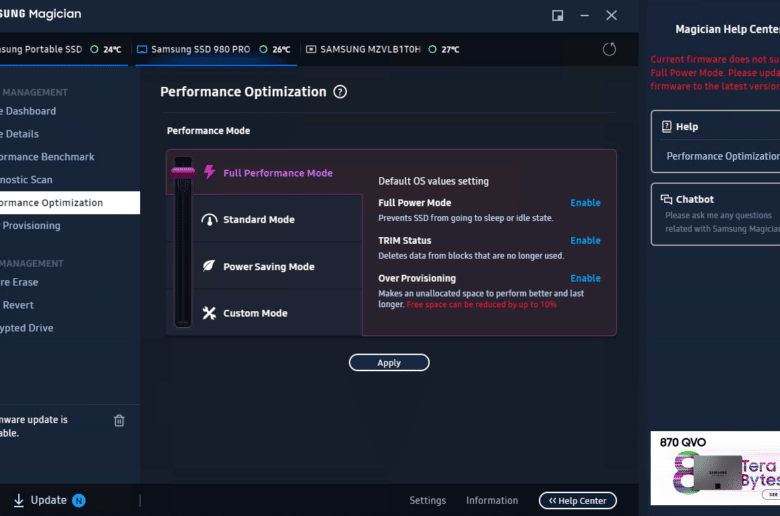Select the SAMSUNG MZVLB1T0H drive tab
The image size is (780, 516).
tap(383, 49)
